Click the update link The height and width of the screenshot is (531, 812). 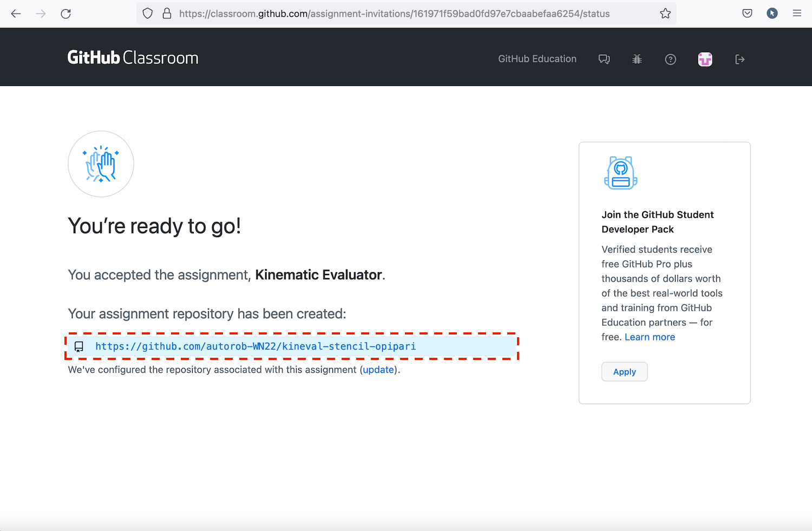pos(378,370)
